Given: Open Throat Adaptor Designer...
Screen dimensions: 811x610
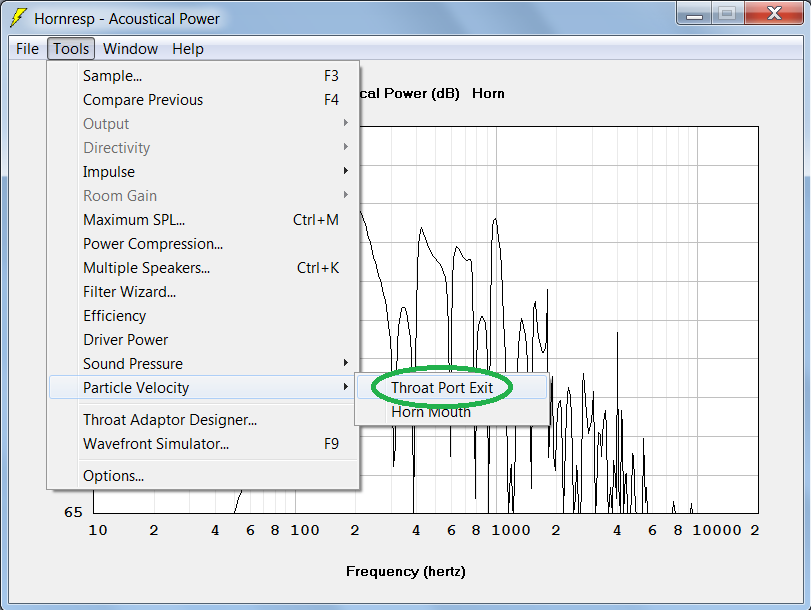Looking at the screenshot, I should pos(204,420).
